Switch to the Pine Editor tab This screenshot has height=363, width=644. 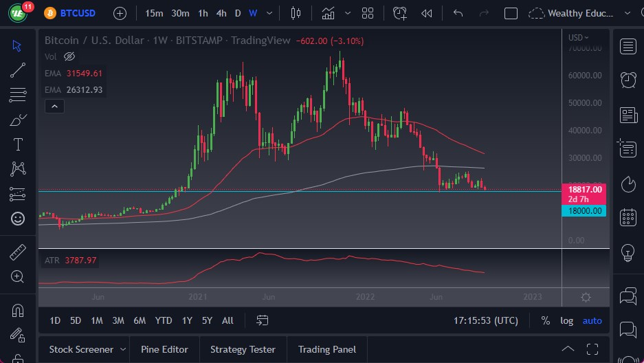coord(164,349)
